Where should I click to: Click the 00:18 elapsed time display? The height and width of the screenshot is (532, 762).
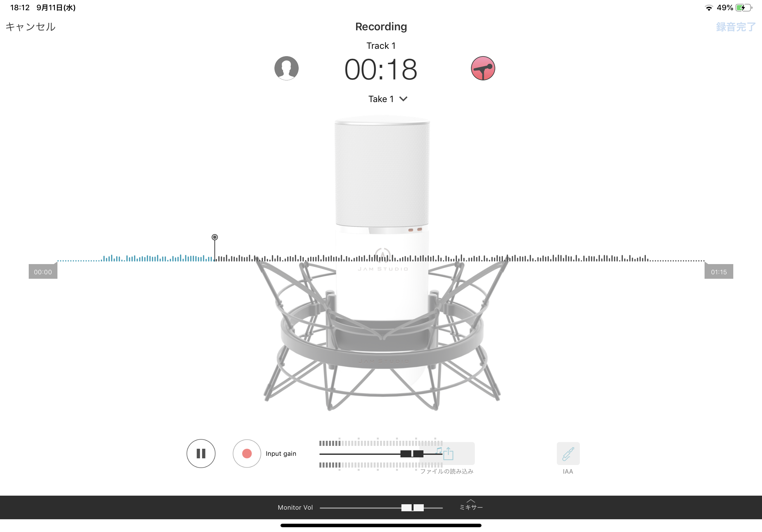pos(381,69)
